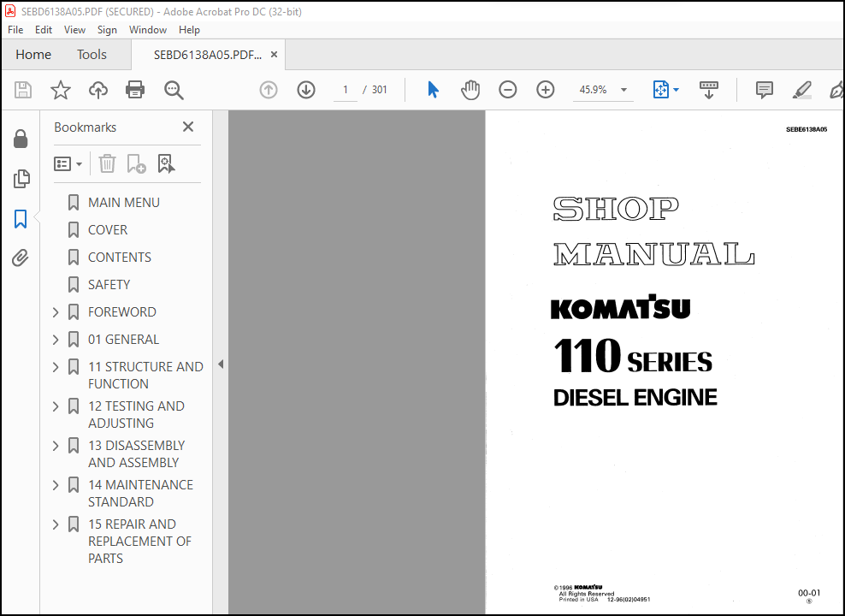Add a new bookmark icon
The height and width of the screenshot is (616, 845).
click(136, 163)
